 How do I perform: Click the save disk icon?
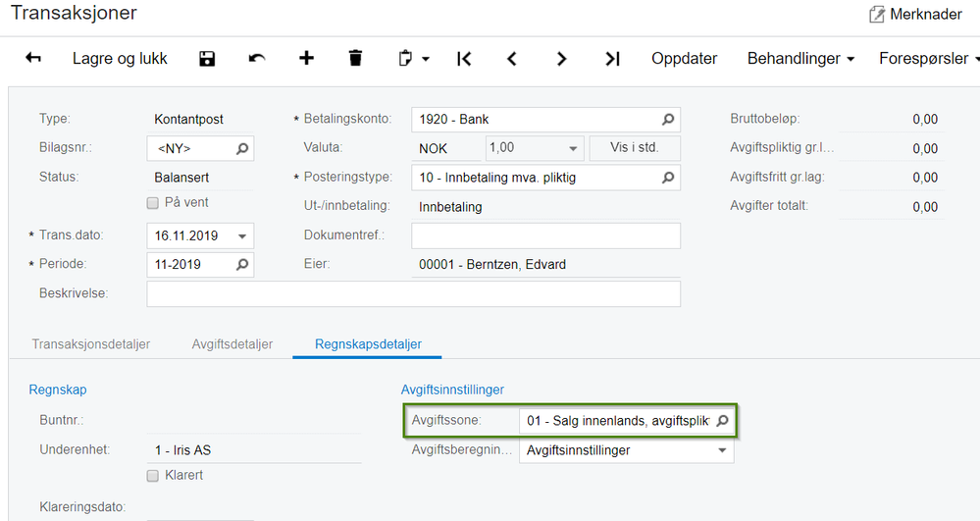(x=207, y=59)
